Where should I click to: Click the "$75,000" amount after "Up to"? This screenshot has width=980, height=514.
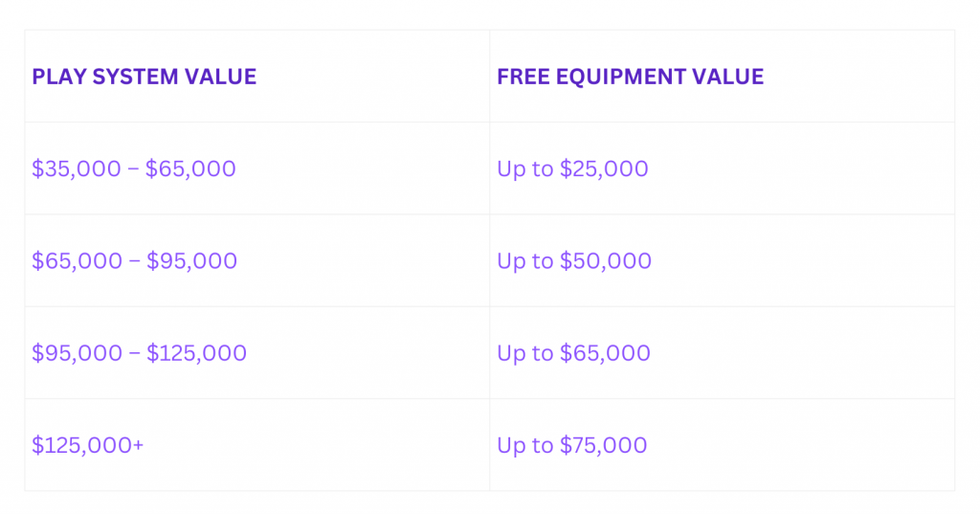603,445
